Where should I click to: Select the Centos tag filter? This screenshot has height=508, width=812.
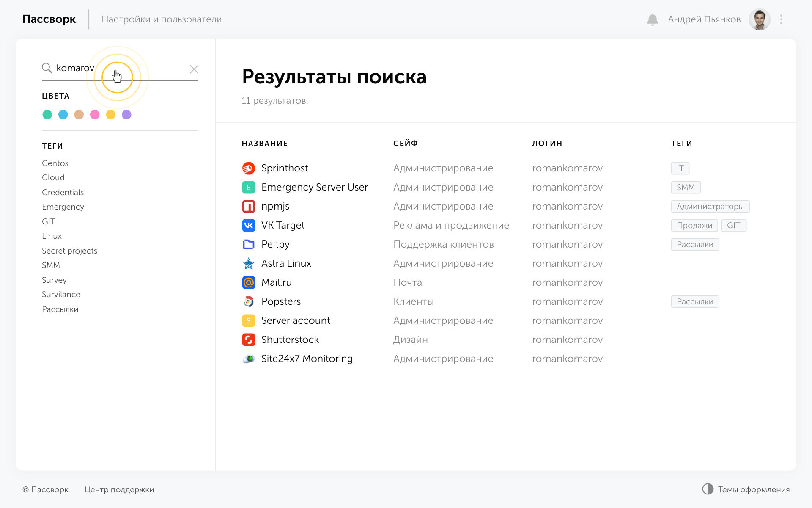click(55, 163)
